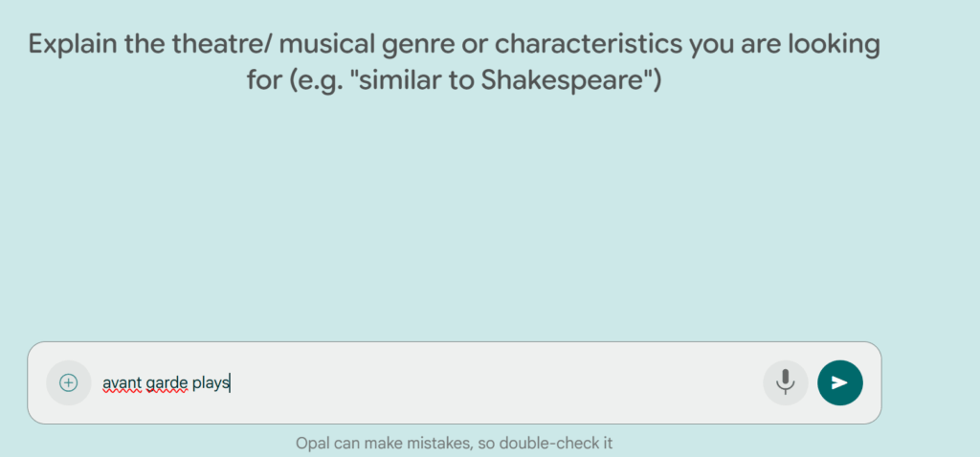Click the "Opal can make mistakes" disclaimer text

click(x=455, y=444)
